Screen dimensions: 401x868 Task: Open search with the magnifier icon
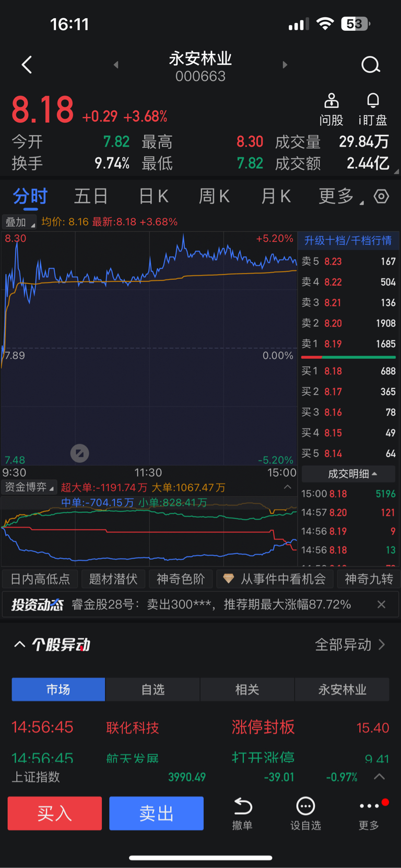[x=371, y=65]
